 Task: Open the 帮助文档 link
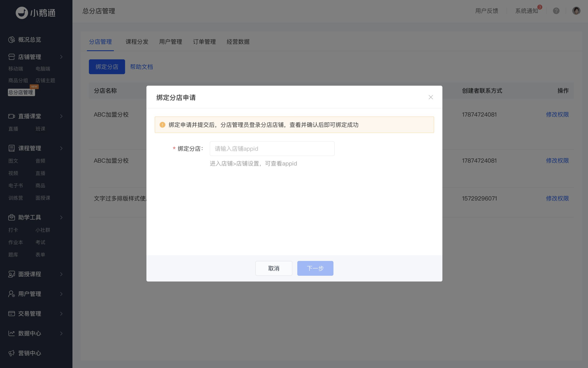[141, 67]
